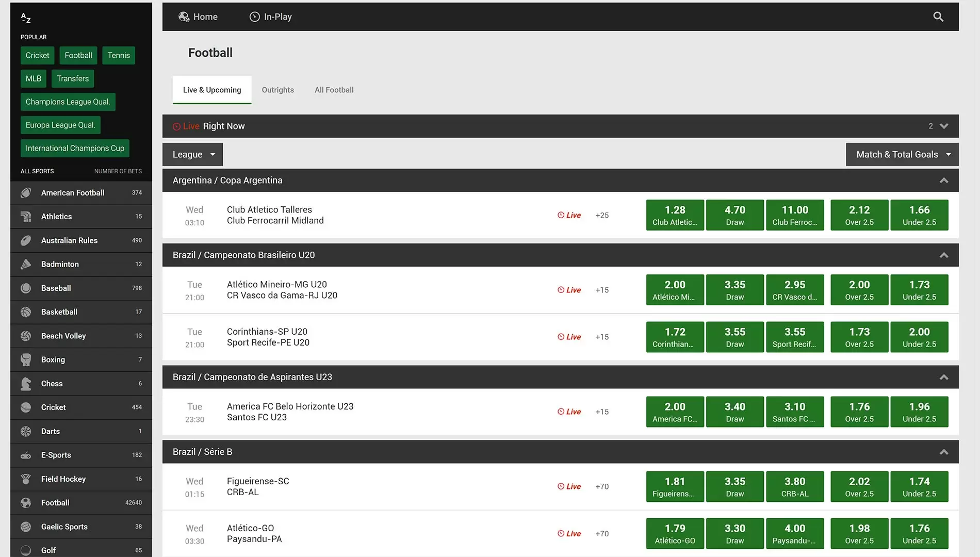The height and width of the screenshot is (557, 980).
Task: Select the Chess knight icon in sidebar
Action: tap(26, 384)
